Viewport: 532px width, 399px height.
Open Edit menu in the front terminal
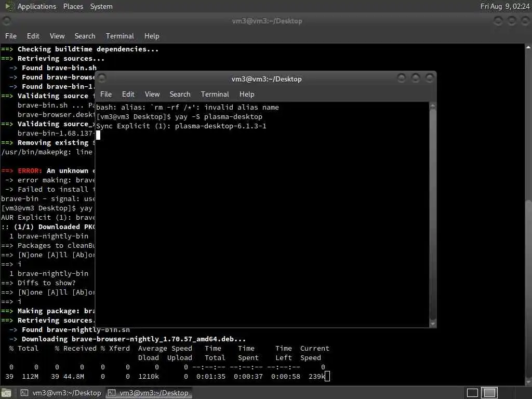tap(128, 95)
